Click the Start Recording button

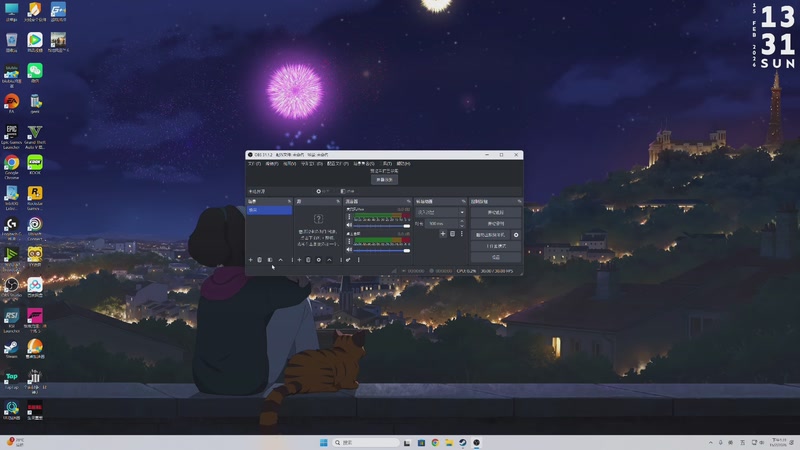point(495,224)
